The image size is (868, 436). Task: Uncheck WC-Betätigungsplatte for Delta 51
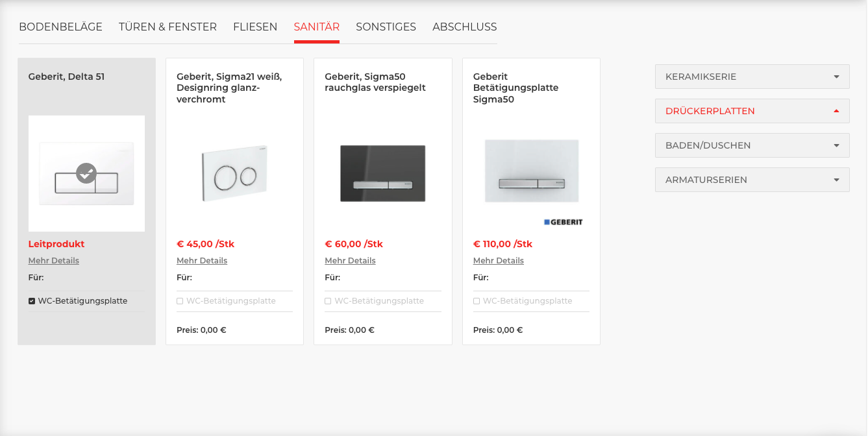tap(32, 301)
